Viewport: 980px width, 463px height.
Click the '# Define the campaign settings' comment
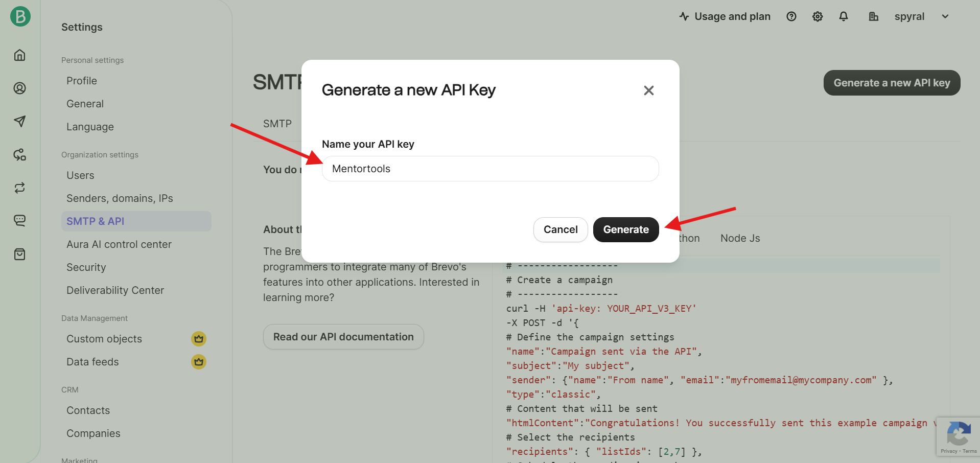590,337
